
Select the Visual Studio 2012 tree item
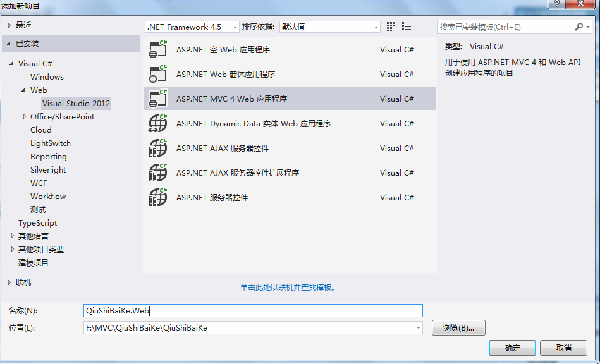pos(76,103)
